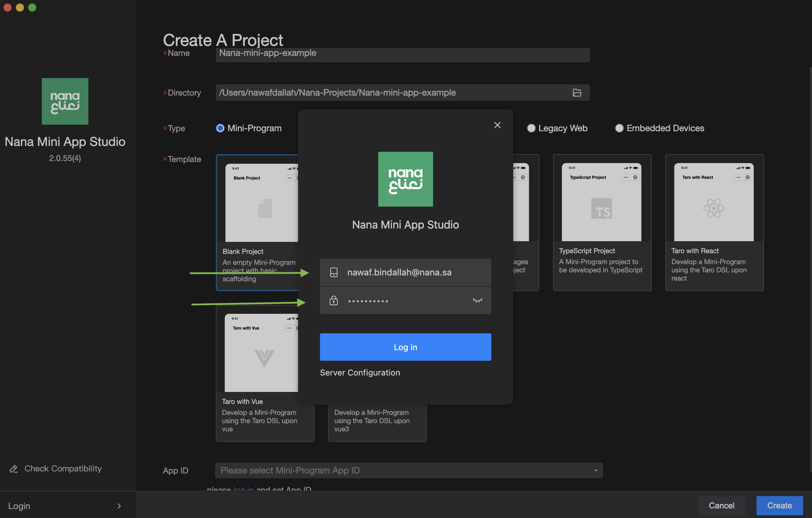812x518 pixels.
Task: Expand the Login chevron in the sidebar
Action: 119,506
